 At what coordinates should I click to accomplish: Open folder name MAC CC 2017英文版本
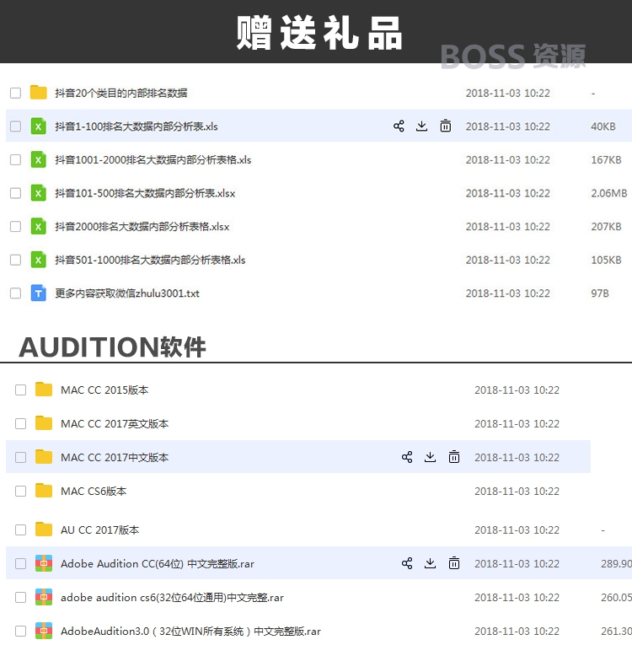tap(115, 424)
